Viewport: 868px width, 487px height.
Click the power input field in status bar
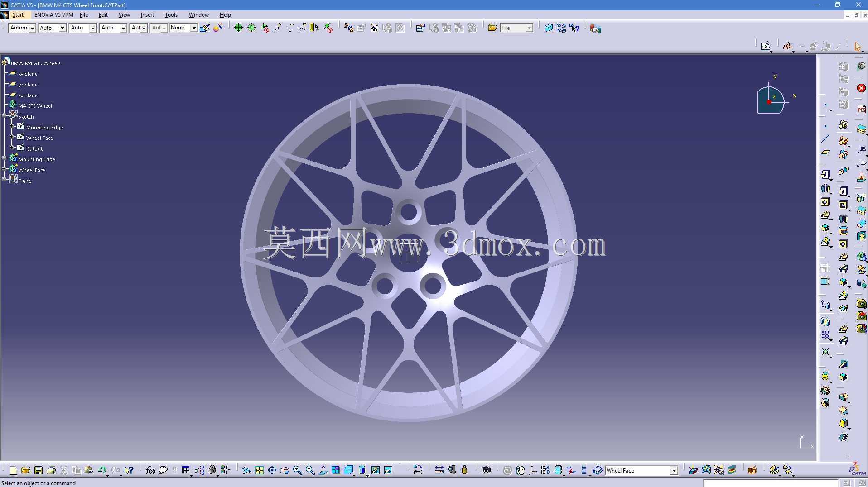(x=771, y=483)
